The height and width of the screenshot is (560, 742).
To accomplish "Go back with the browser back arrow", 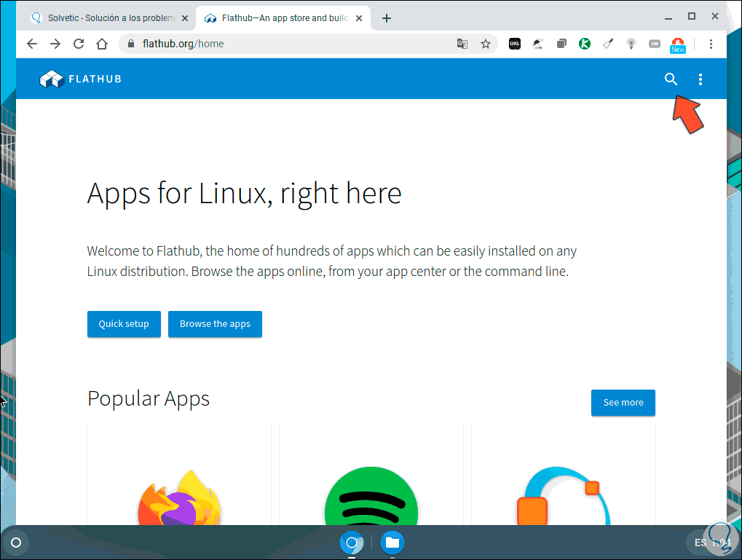I will click(x=32, y=44).
